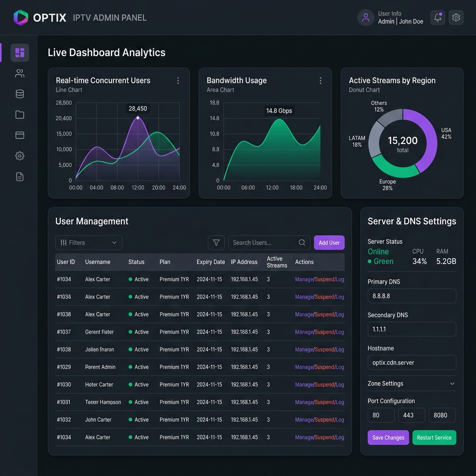Viewport: 476px width, 476px height.
Task: Click the 28,450 peak point on line chart
Action: click(138, 118)
